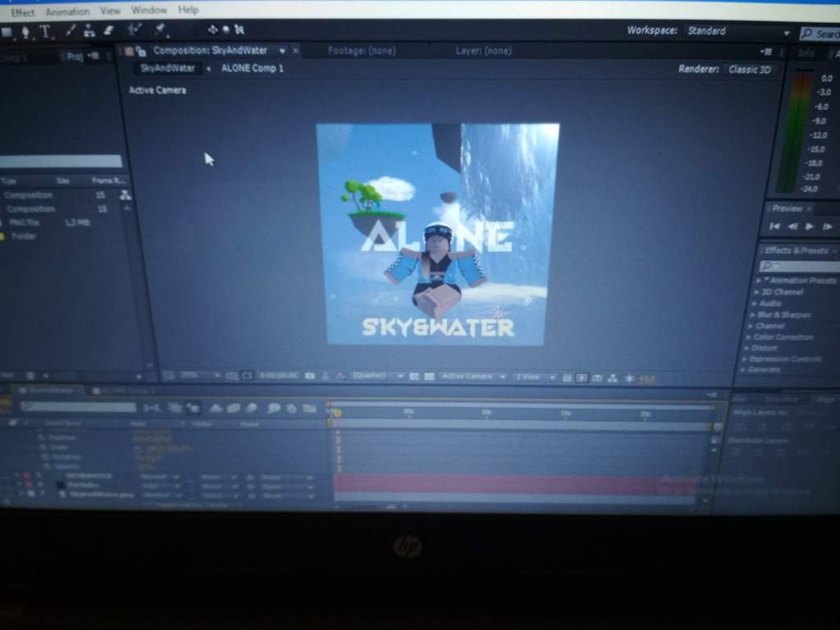Open the 1 View layout dropdown

coord(535,377)
